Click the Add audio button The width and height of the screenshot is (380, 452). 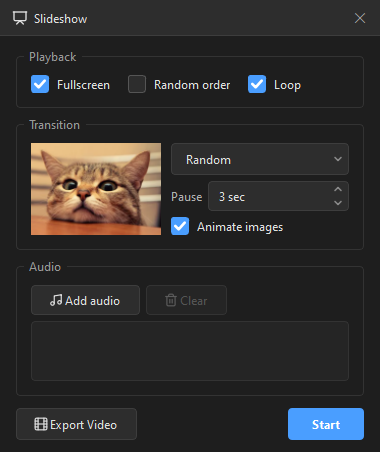tap(85, 300)
